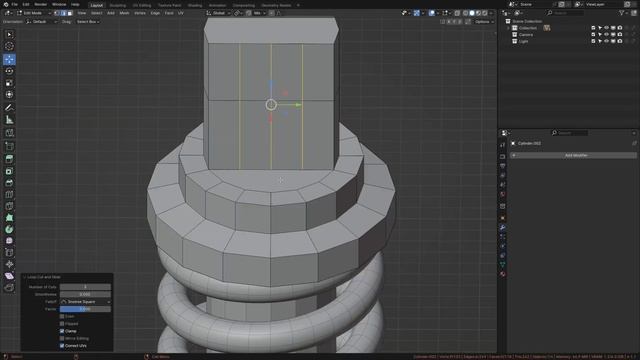Open the Help menu

(75, 4)
